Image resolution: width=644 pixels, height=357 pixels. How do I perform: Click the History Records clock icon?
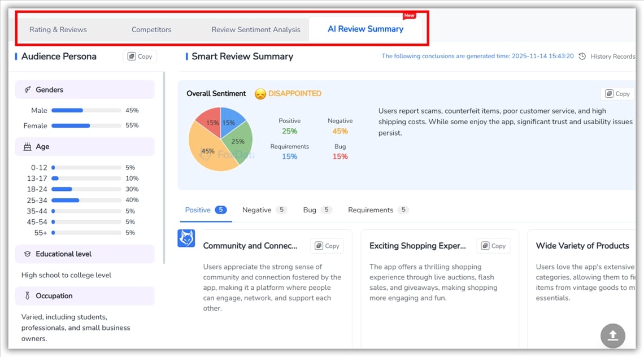tap(582, 56)
